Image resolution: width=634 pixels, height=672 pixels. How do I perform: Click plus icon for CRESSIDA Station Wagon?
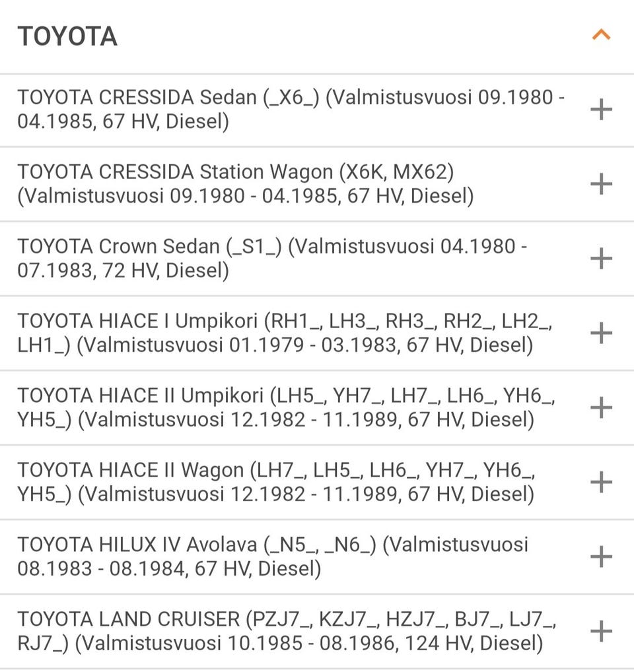[601, 184]
